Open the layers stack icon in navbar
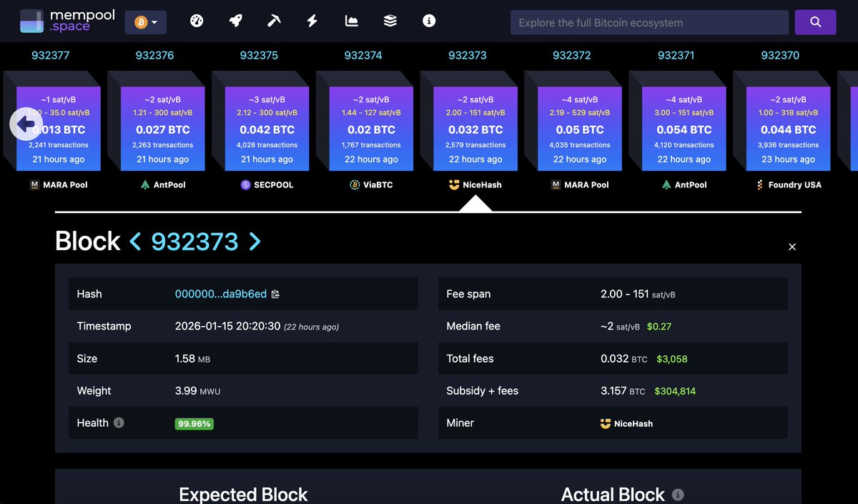The image size is (858, 504). 390,21
